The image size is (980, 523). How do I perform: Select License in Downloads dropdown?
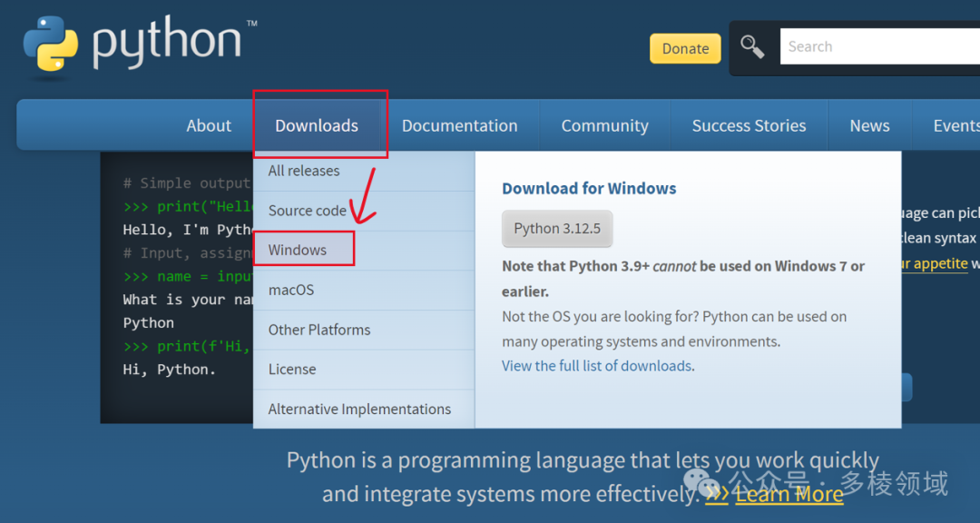(364, 370)
